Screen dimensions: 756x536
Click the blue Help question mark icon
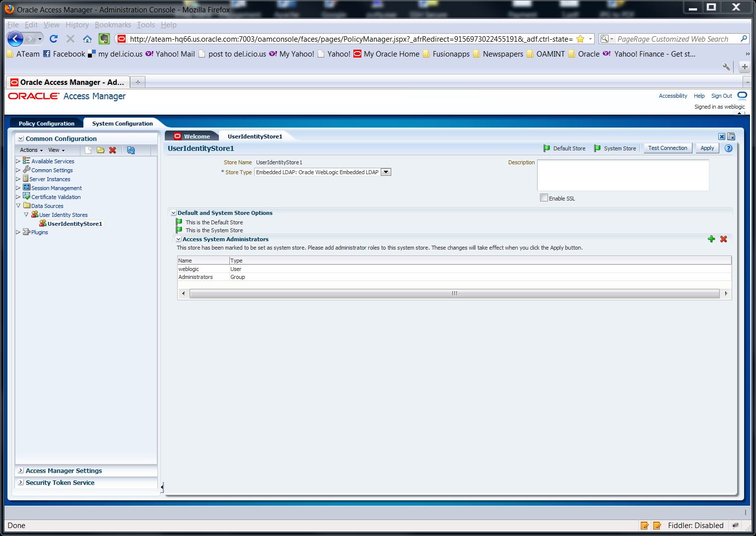point(729,148)
